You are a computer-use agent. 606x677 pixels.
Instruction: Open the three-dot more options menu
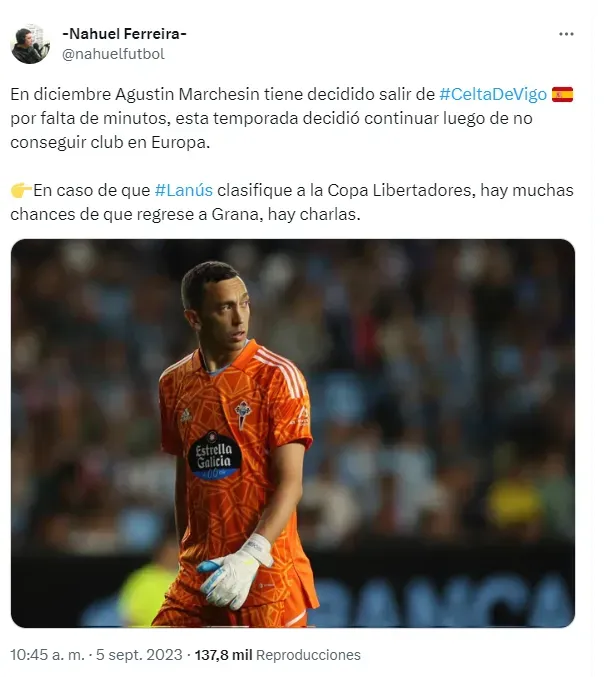(566, 34)
